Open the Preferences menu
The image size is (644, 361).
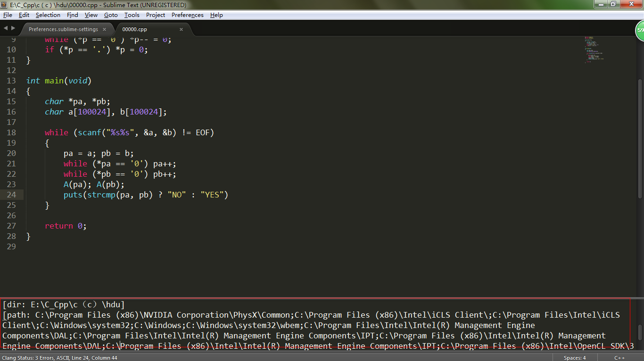pos(188,15)
